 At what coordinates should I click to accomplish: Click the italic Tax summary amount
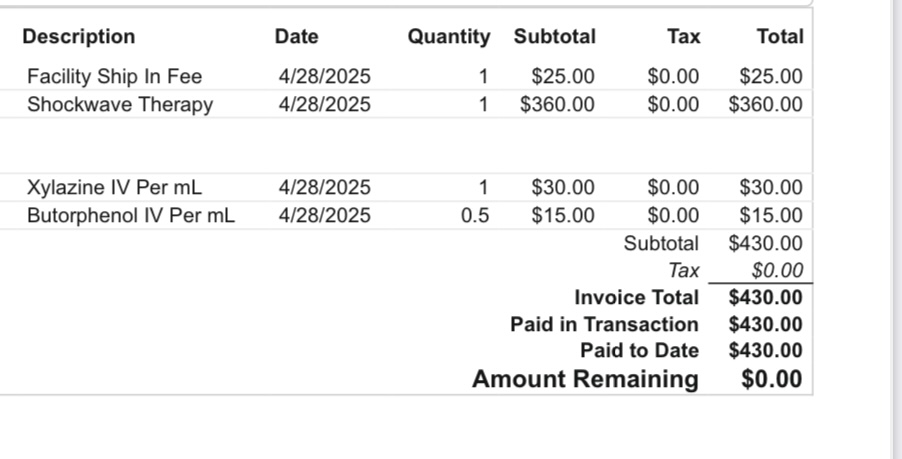point(777,270)
